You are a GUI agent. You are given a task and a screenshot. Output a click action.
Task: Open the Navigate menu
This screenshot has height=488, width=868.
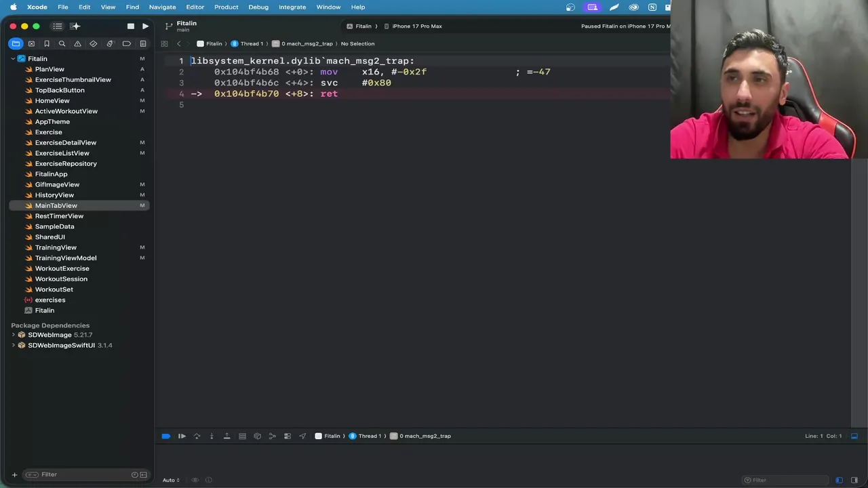pyautogui.click(x=162, y=7)
